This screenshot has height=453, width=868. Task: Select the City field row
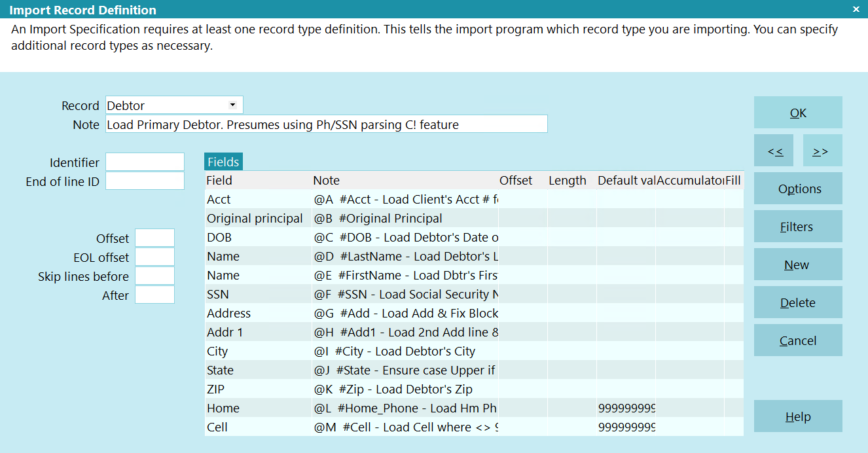point(474,351)
